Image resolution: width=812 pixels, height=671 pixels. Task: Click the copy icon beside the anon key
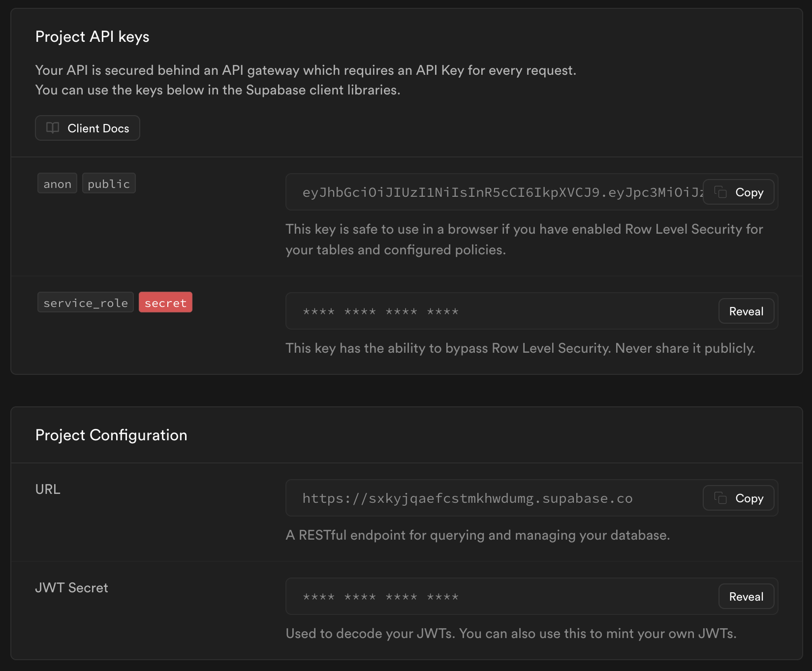click(x=720, y=192)
